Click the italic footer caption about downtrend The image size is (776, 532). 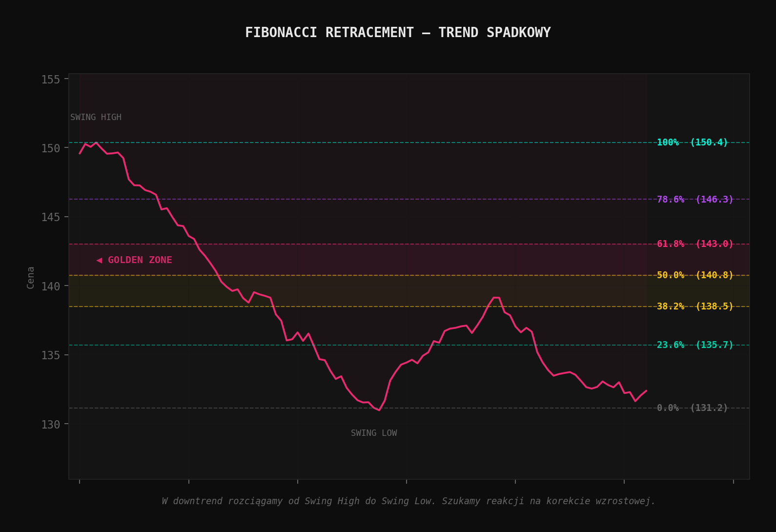[x=408, y=501]
